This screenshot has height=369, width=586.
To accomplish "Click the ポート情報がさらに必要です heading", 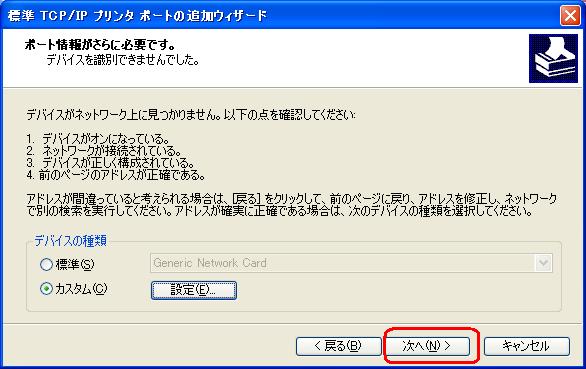I will coord(100,45).
